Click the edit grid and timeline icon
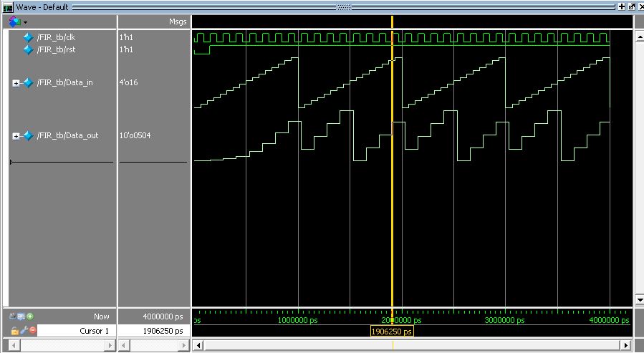 [x=21, y=316]
